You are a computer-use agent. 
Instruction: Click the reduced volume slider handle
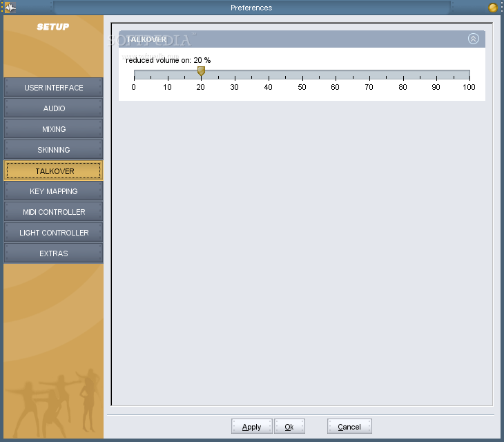click(201, 71)
